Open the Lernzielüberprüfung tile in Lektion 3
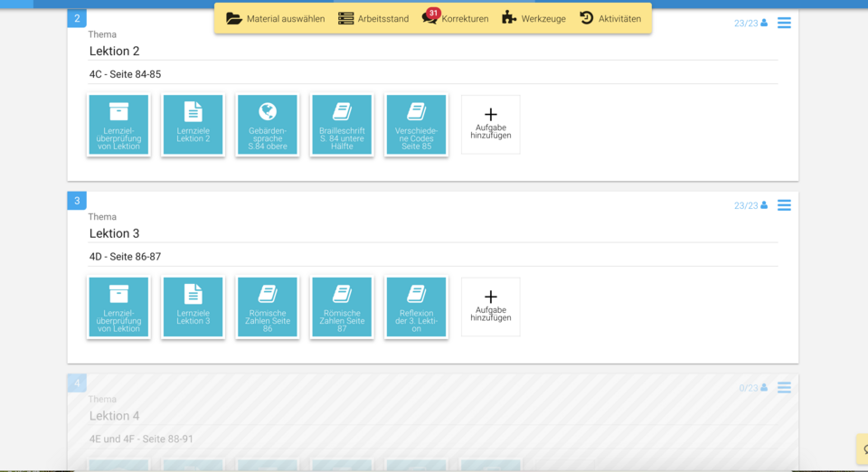Image resolution: width=868 pixels, height=472 pixels. [118, 307]
